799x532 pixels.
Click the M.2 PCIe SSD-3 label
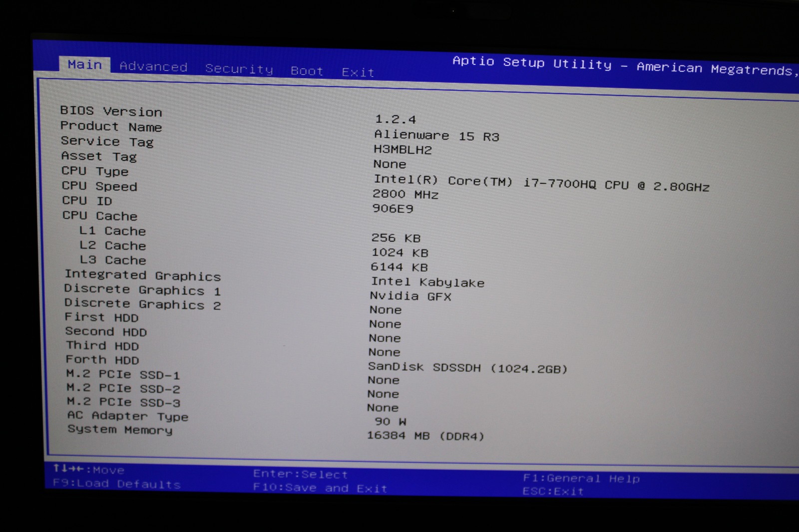tap(123, 402)
